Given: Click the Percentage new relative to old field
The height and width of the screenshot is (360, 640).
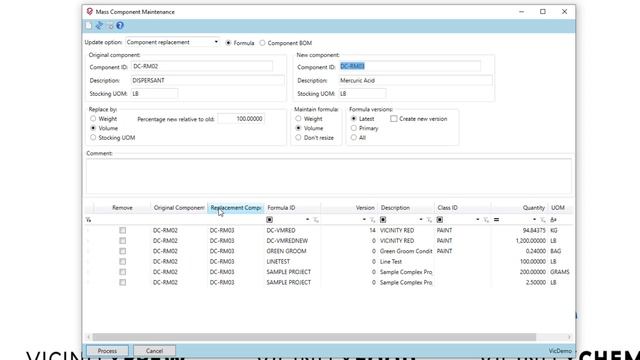Looking at the screenshot, I should click(x=241, y=119).
